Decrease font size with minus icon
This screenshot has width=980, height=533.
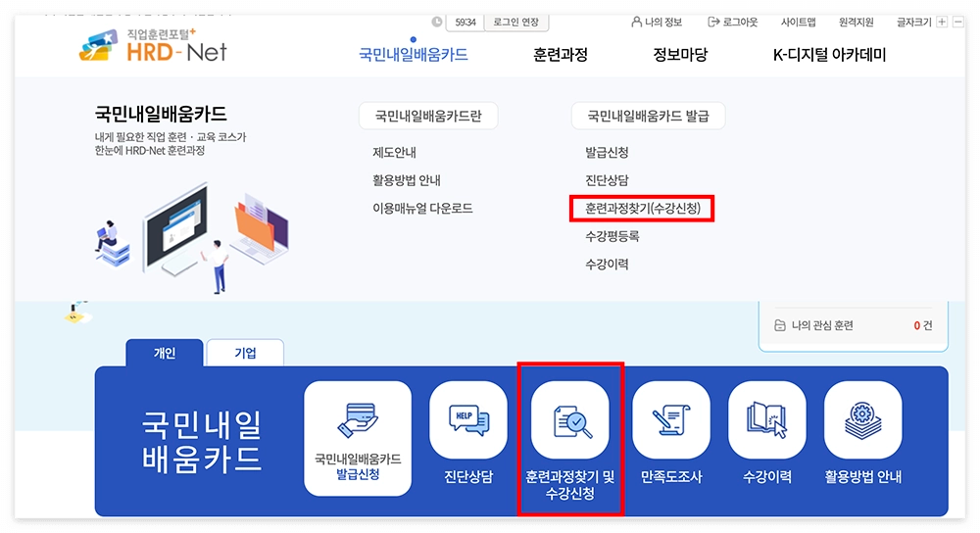click(958, 22)
